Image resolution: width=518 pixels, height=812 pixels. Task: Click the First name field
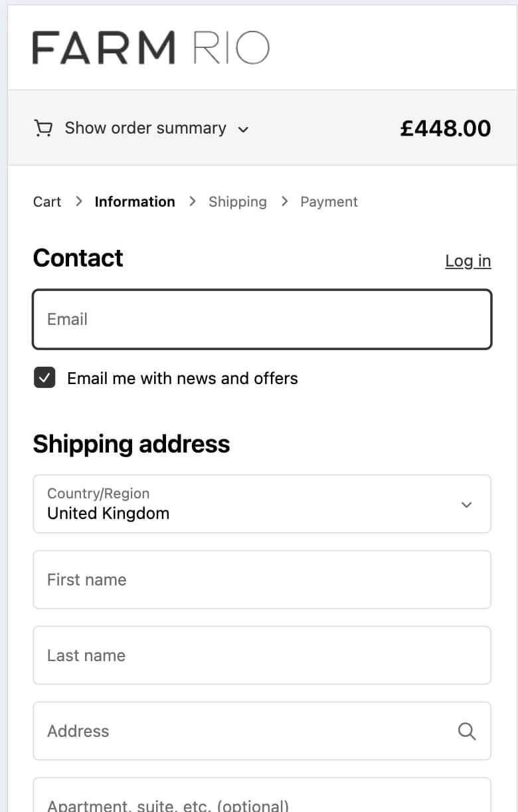262,579
